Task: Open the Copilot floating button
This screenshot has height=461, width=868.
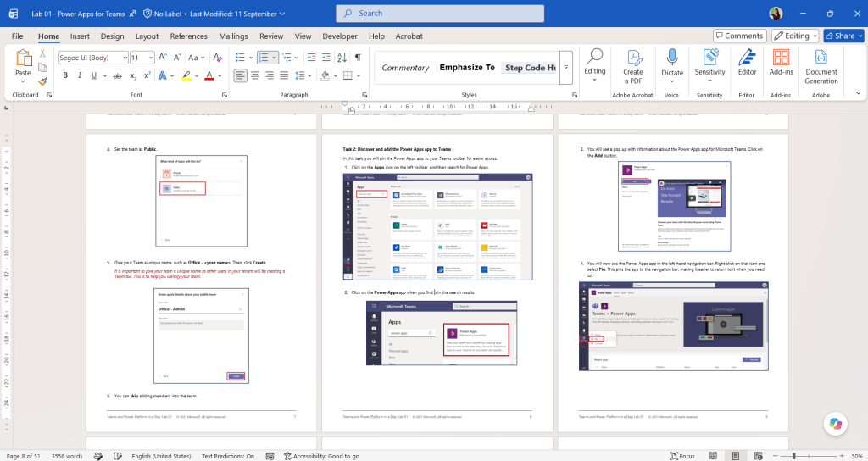Action: coord(835,424)
